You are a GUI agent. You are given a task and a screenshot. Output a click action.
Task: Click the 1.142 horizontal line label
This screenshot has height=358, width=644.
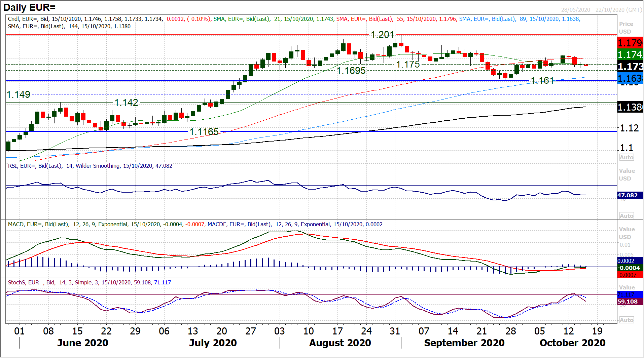point(126,103)
